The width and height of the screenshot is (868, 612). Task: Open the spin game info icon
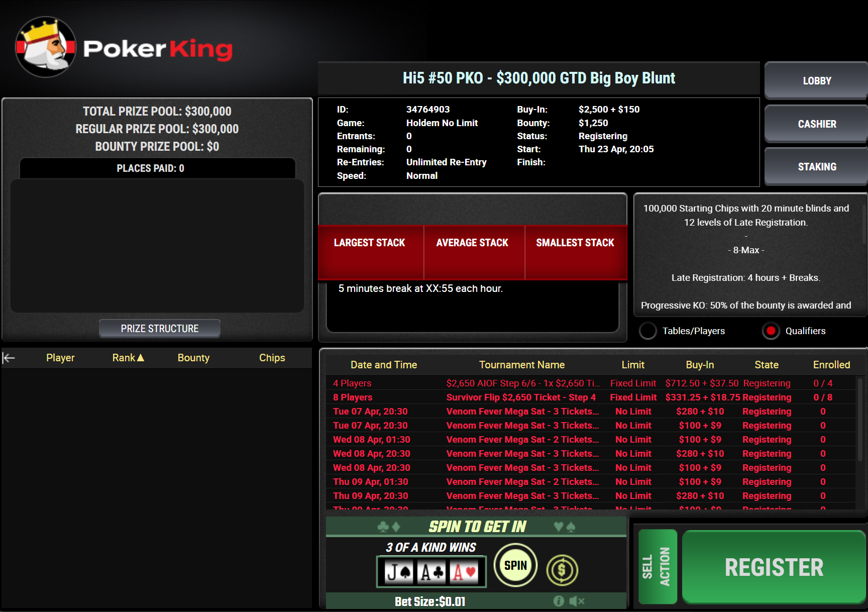[558, 601]
